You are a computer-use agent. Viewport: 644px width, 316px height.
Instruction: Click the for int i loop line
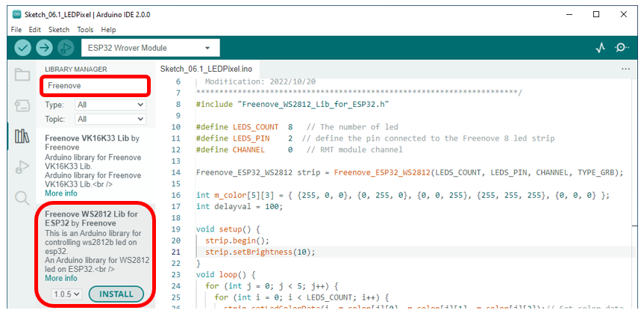click(301, 297)
